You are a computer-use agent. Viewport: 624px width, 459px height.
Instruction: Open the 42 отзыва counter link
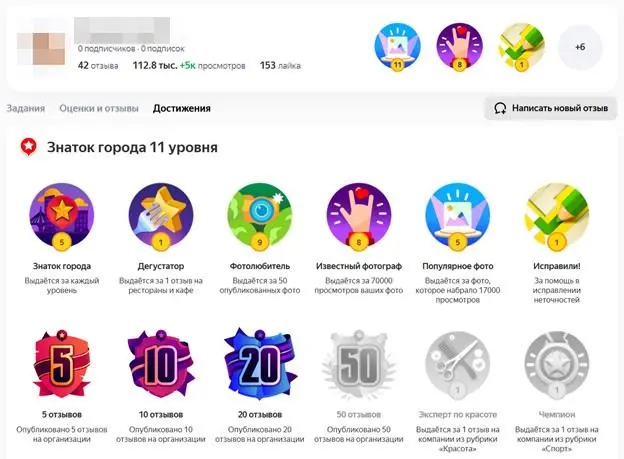(x=98, y=65)
